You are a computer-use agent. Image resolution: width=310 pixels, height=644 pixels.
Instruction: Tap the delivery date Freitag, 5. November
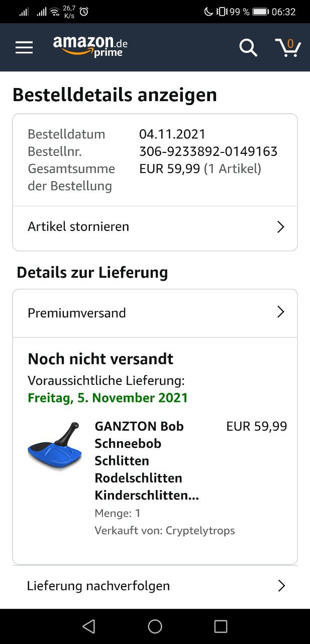[108, 397]
